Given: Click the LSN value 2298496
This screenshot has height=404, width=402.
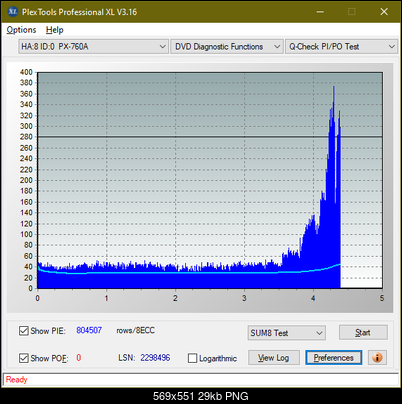Looking at the screenshot, I should click(155, 358).
